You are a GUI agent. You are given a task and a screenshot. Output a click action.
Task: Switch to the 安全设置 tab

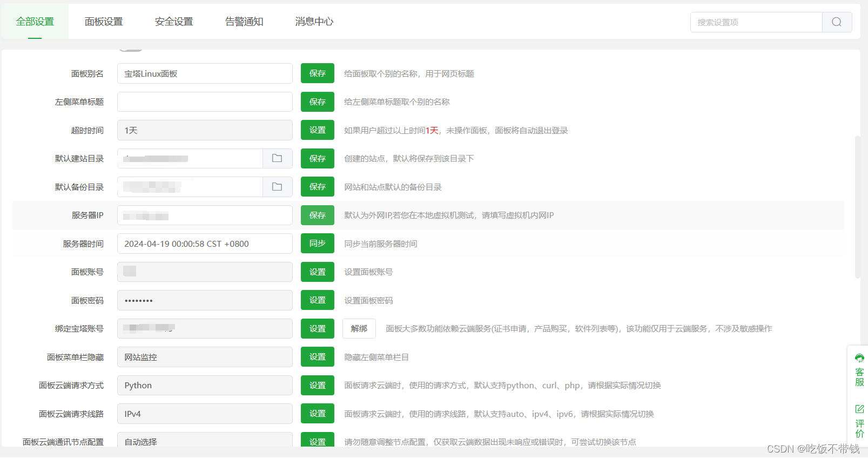(x=174, y=22)
